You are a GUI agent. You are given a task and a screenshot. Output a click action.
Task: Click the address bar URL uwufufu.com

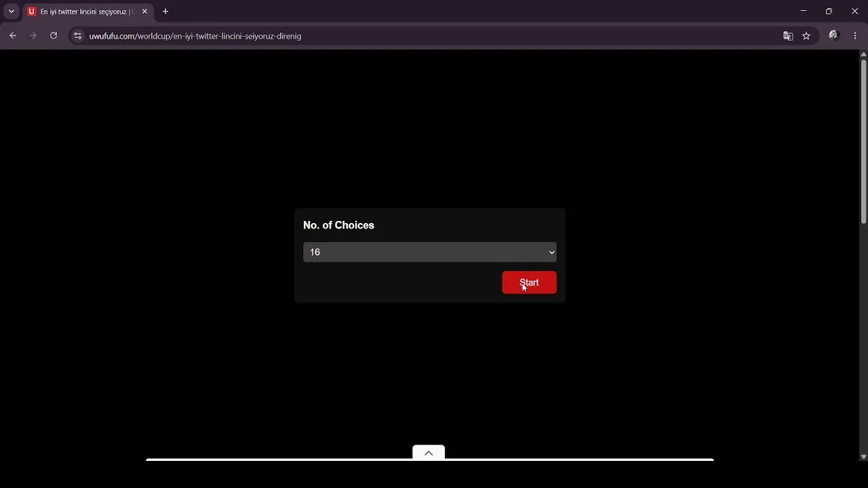(195, 36)
